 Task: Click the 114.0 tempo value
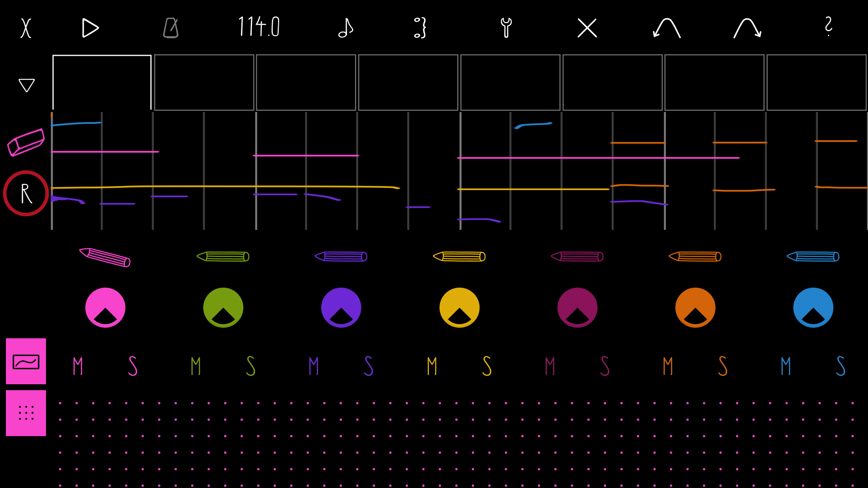tap(259, 27)
